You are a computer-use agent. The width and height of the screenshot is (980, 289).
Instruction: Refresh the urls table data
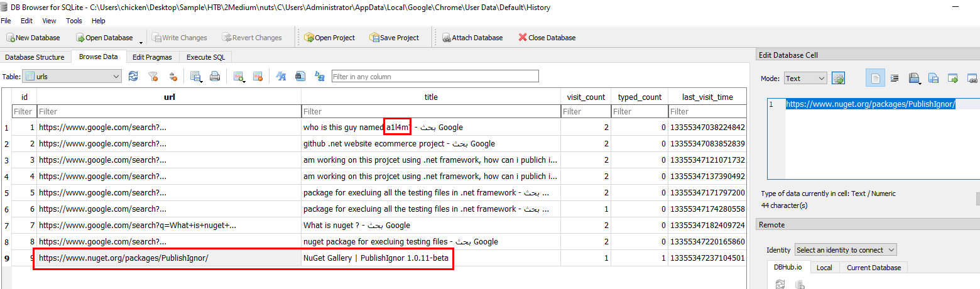[x=133, y=77]
